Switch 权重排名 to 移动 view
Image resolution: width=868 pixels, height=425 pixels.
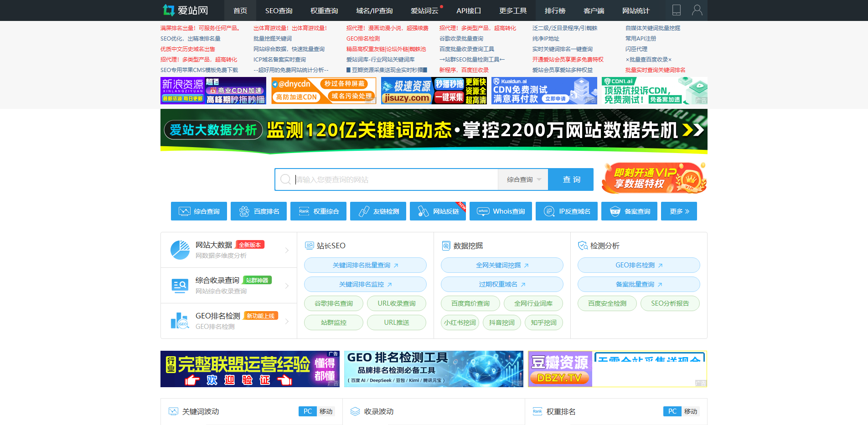[691, 411]
